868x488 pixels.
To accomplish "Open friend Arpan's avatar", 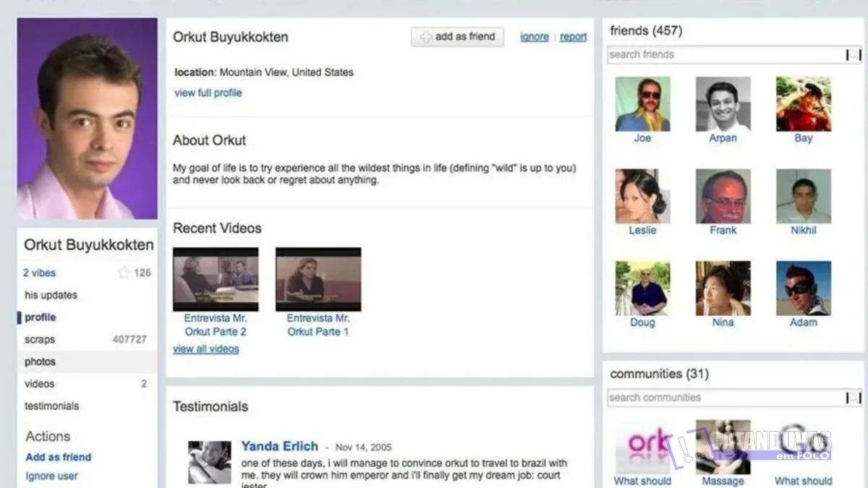I will [723, 104].
